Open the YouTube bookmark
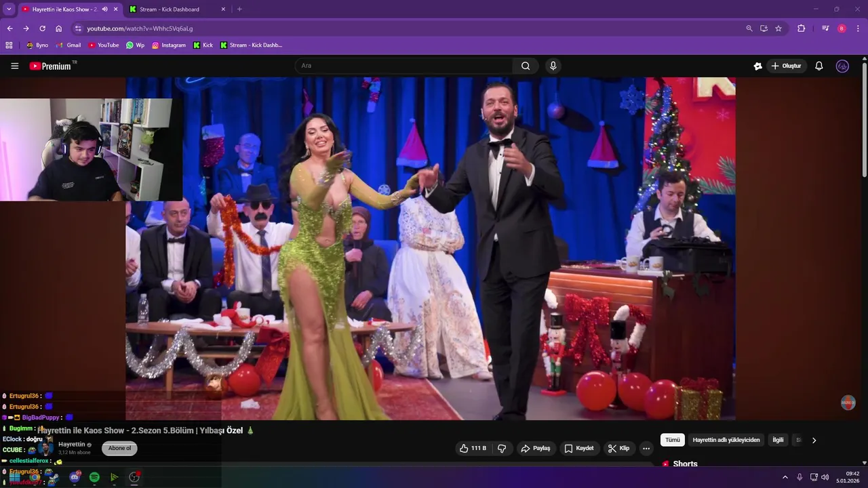The width and height of the screenshot is (868, 488). click(x=104, y=45)
